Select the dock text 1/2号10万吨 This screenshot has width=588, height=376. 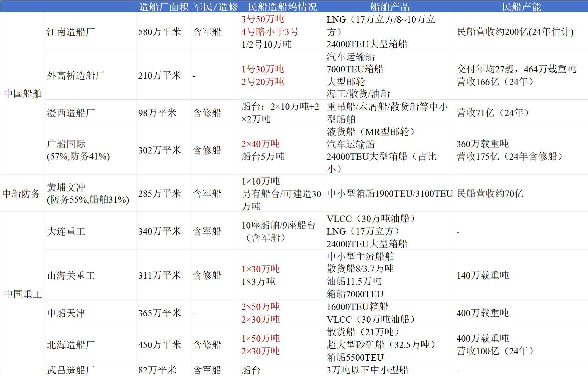pyautogui.click(x=266, y=44)
